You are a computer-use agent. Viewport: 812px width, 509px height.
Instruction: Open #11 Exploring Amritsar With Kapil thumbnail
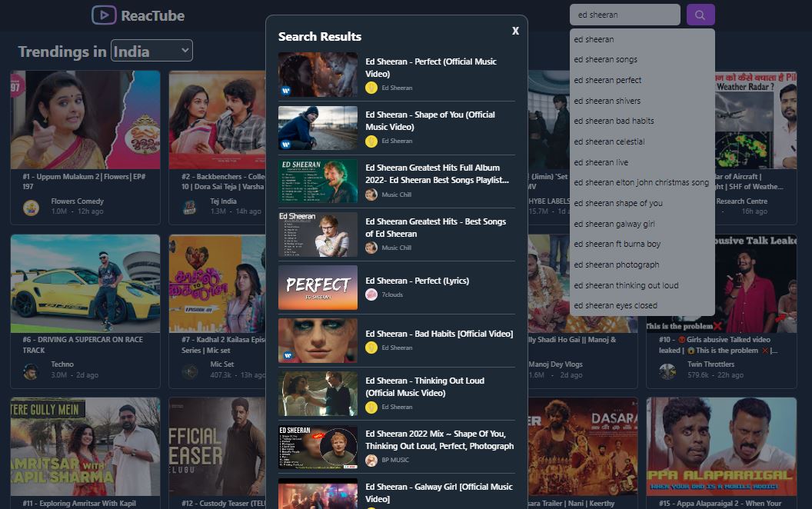pos(85,447)
